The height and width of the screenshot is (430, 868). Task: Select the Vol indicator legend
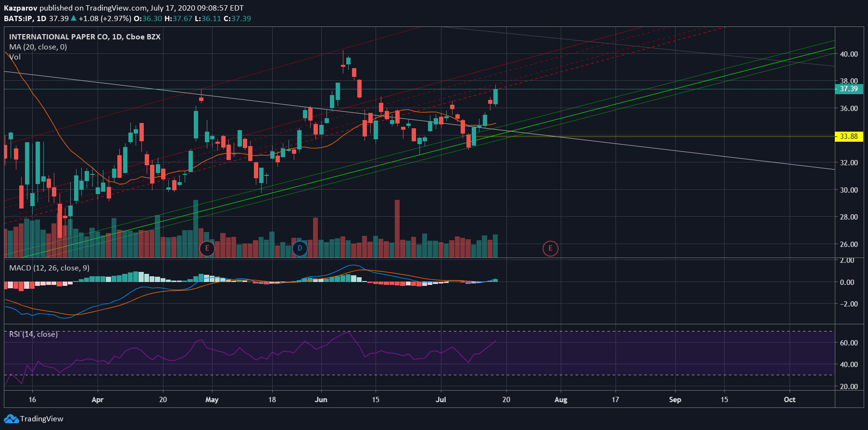click(15, 57)
